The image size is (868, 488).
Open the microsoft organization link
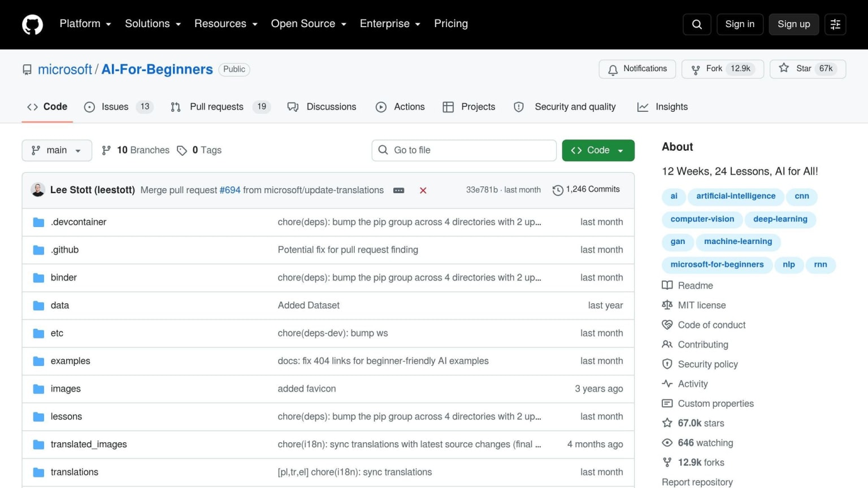click(x=65, y=69)
